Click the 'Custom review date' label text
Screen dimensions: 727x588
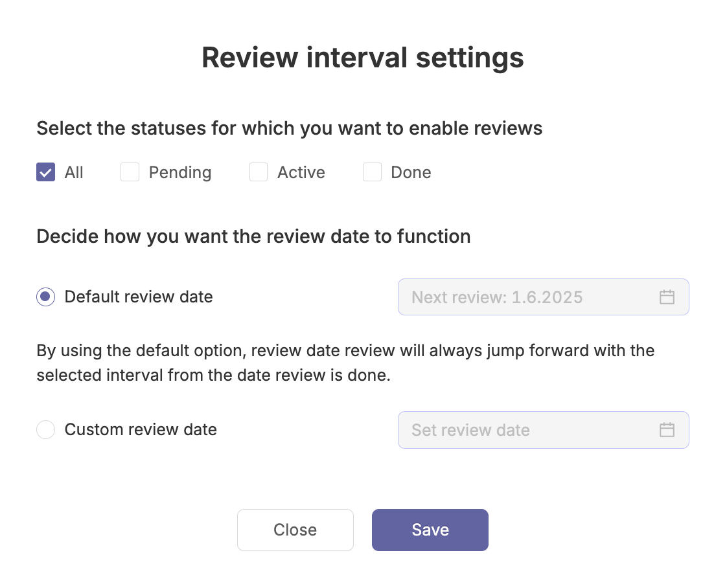coord(141,429)
